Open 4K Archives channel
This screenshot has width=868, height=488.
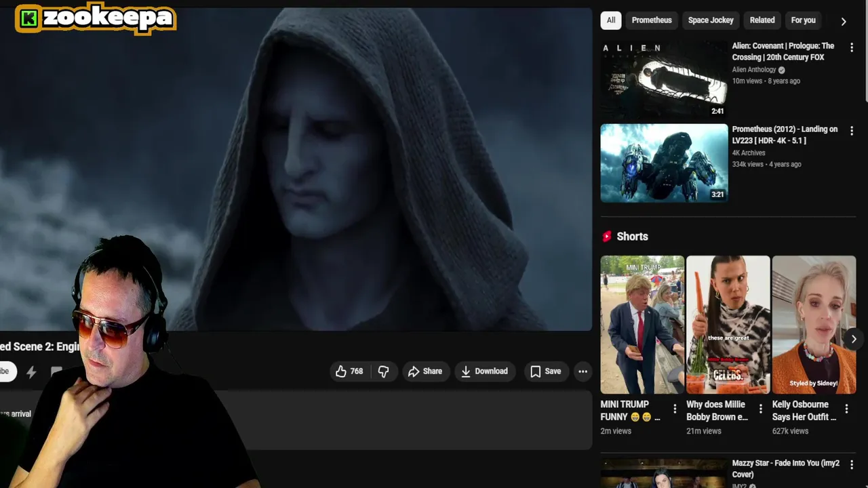(x=749, y=153)
